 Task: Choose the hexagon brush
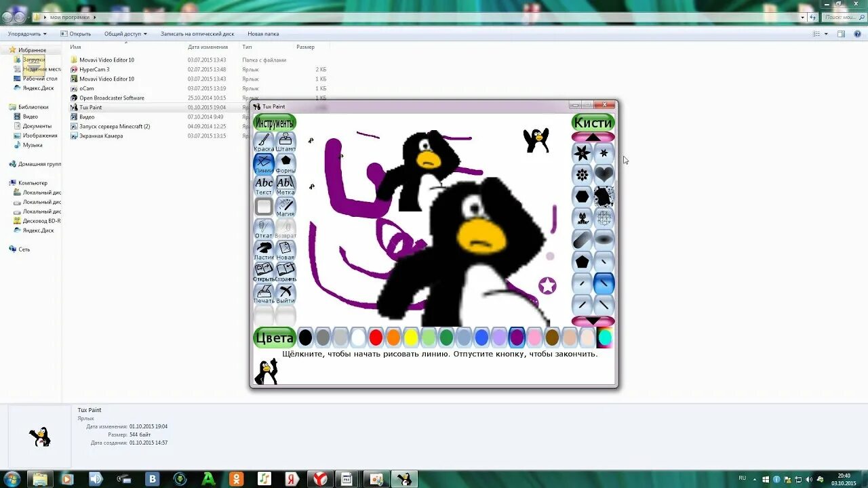point(583,197)
